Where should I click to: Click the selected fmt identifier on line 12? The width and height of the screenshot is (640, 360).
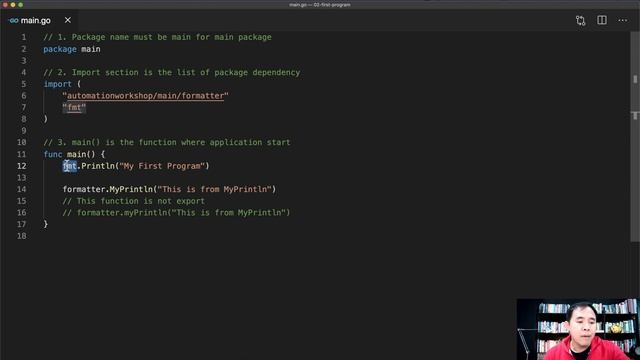tap(70, 166)
